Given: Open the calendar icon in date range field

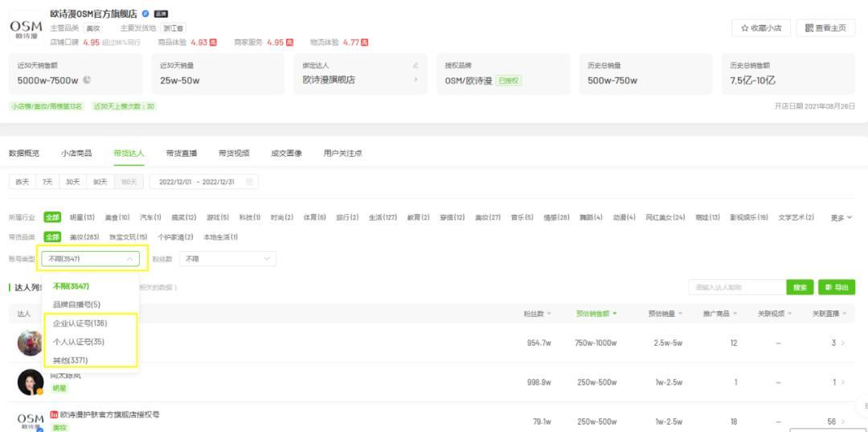Looking at the screenshot, I should (250, 182).
